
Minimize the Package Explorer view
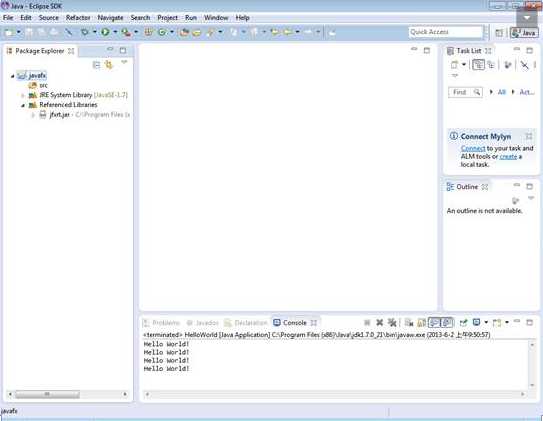pos(110,50)
